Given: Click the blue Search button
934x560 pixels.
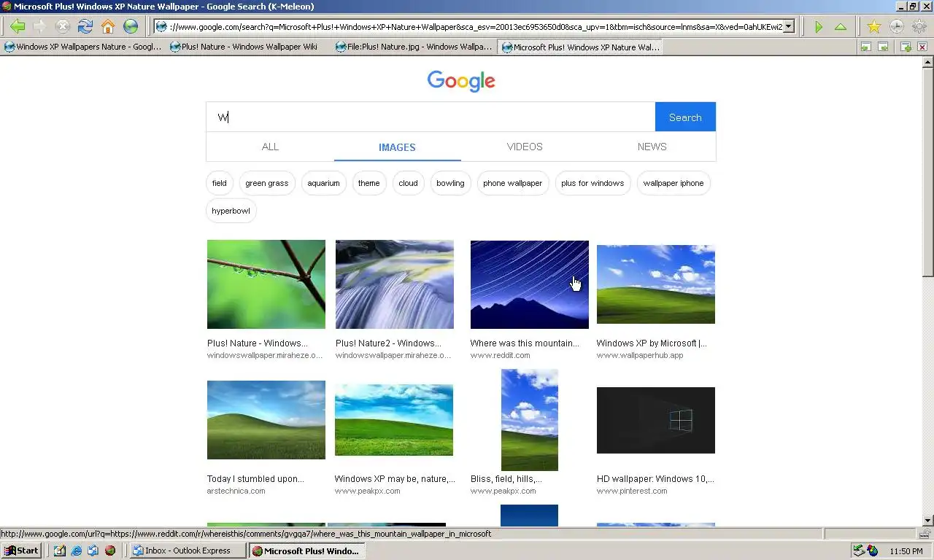Looking at the screenshot, I should pyautogui.click(x=685, y=117).
